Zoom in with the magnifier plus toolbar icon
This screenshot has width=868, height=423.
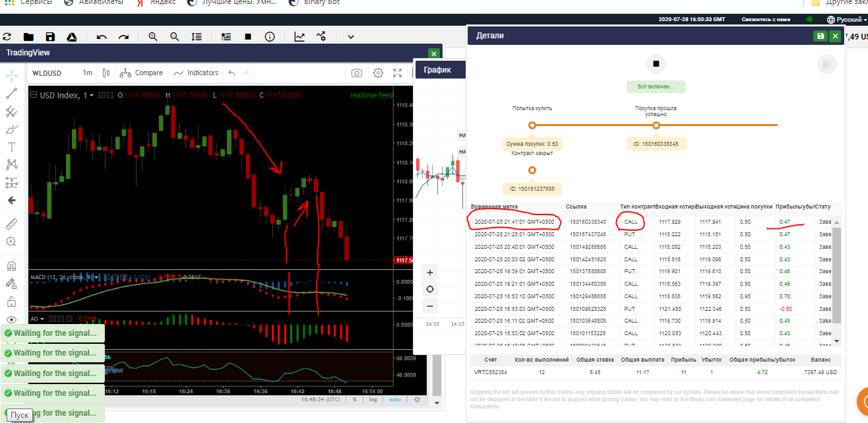[x=153, y=37]
